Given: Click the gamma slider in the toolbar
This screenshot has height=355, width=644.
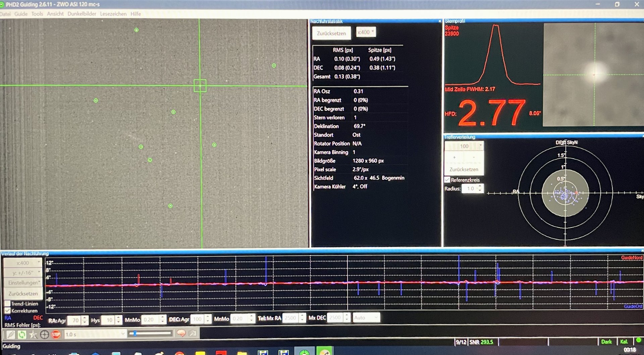Looking at the screenshot, I should (150, 334).
